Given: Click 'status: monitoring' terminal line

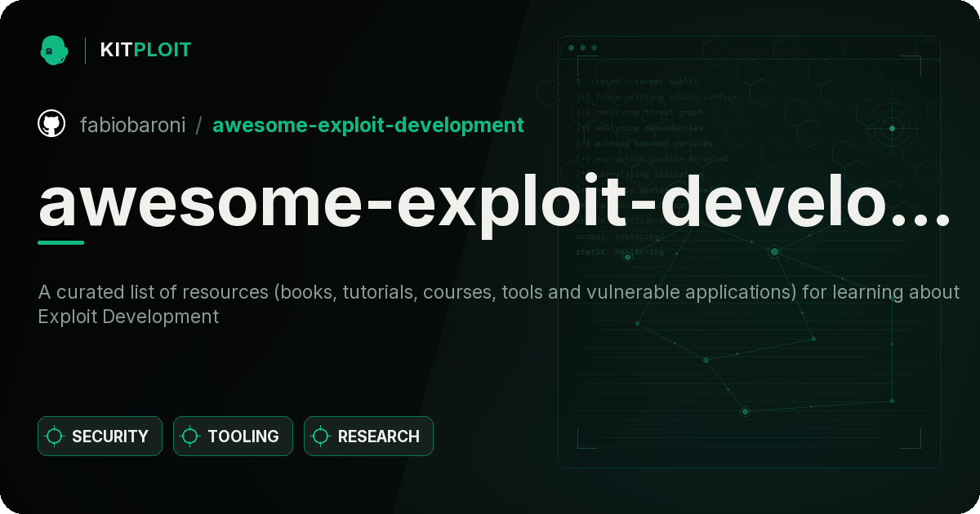Looking at the screenshot, I should (620, 252).
